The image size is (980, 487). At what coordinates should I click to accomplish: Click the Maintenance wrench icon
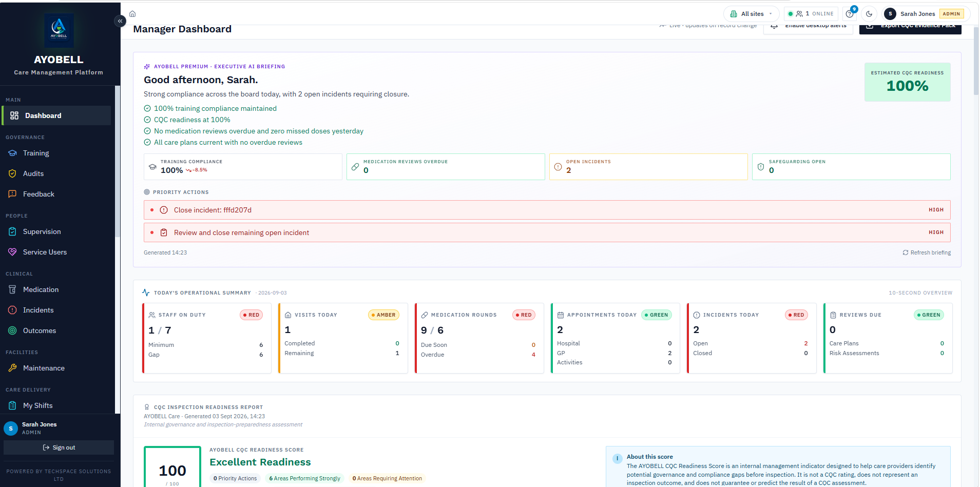point(13,368)
